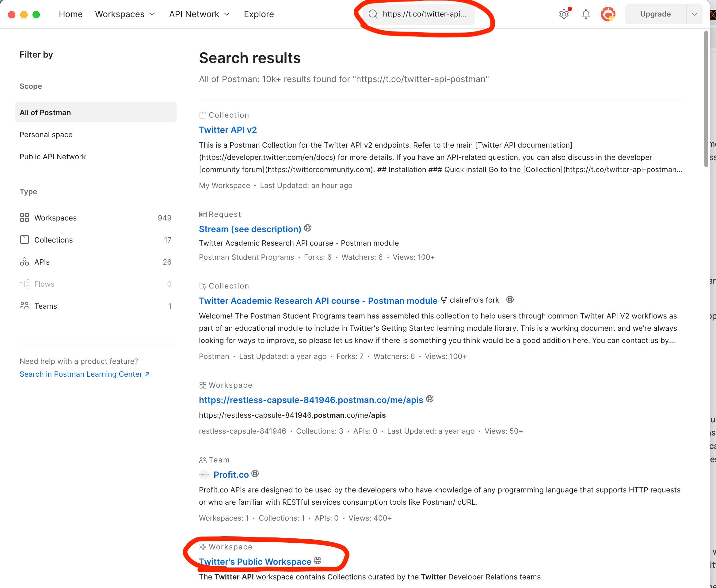Click the search magnifier icon
This screenshot has height=588, width=716.
[x=373, y=14]
